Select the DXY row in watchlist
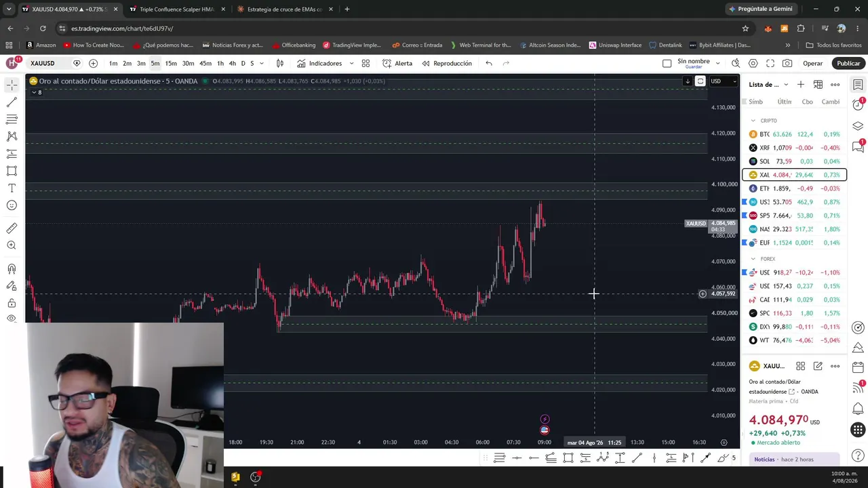 [794, 327]
